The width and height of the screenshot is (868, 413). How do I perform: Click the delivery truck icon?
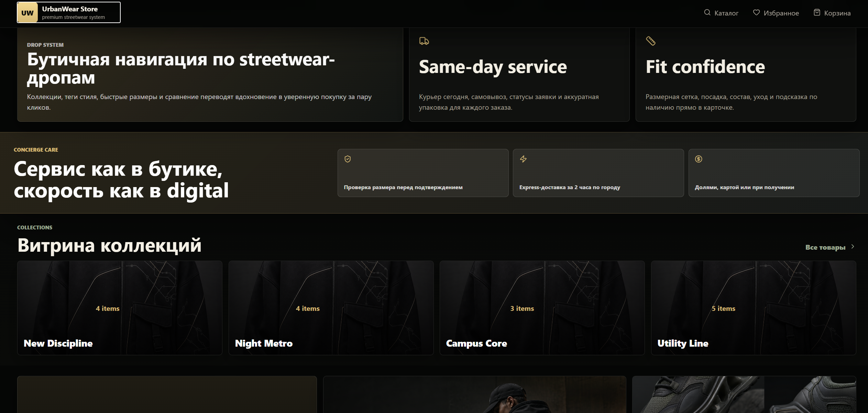pos(424,41)
